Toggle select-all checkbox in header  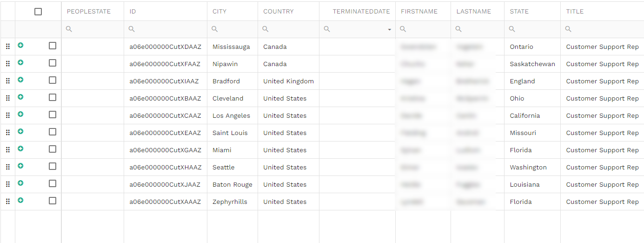[x=38, y=12]
